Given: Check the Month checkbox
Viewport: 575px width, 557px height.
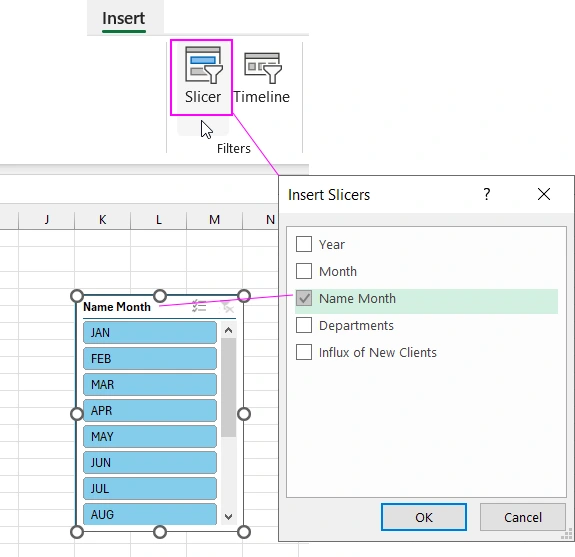Looking at the screenshot, I should tap(304, 271).
